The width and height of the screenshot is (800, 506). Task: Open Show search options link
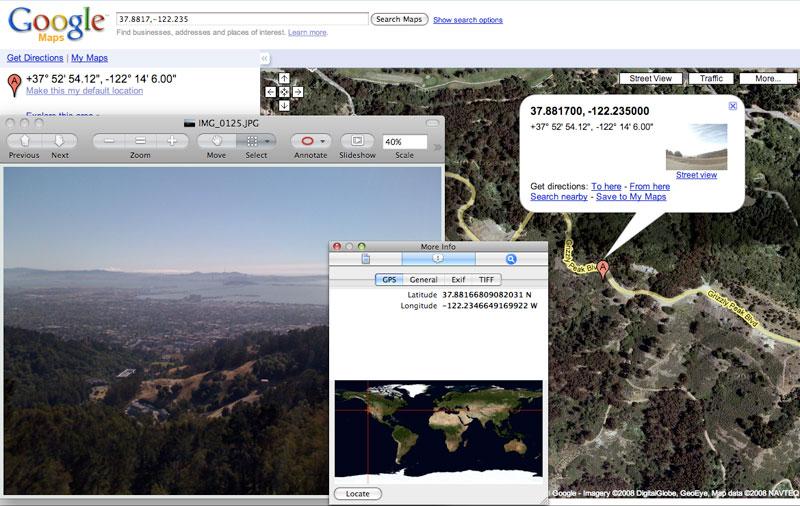(x=468, y=20)
